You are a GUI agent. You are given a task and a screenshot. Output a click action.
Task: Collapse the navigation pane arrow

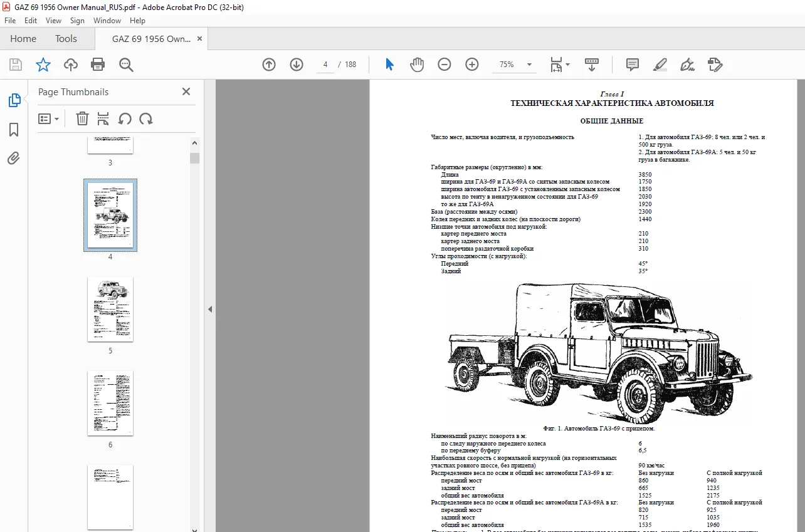[210, 310]
